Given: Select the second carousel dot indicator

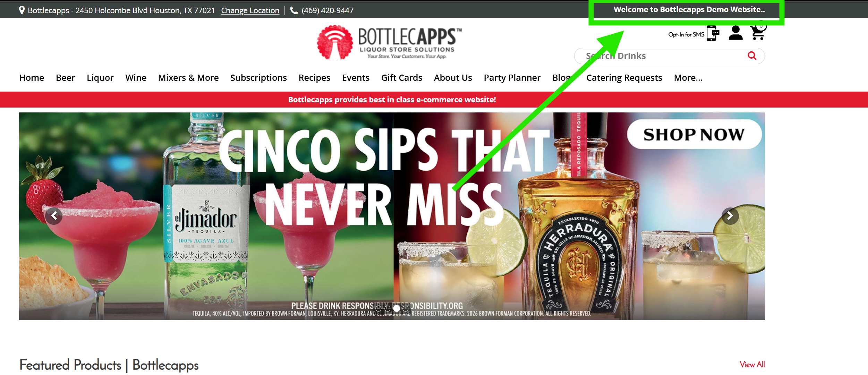Looking at the screenshot, I should (388, 308).
